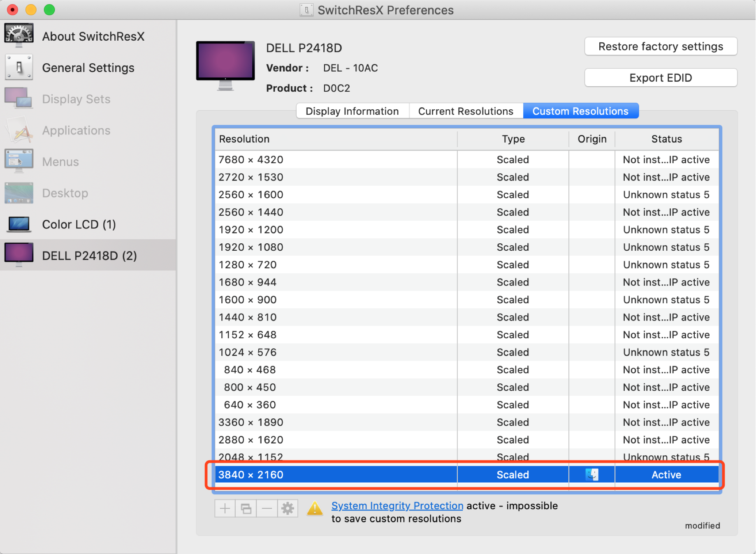Click Unknown status 5 for 2560 × 1600

tap(667, 195)
